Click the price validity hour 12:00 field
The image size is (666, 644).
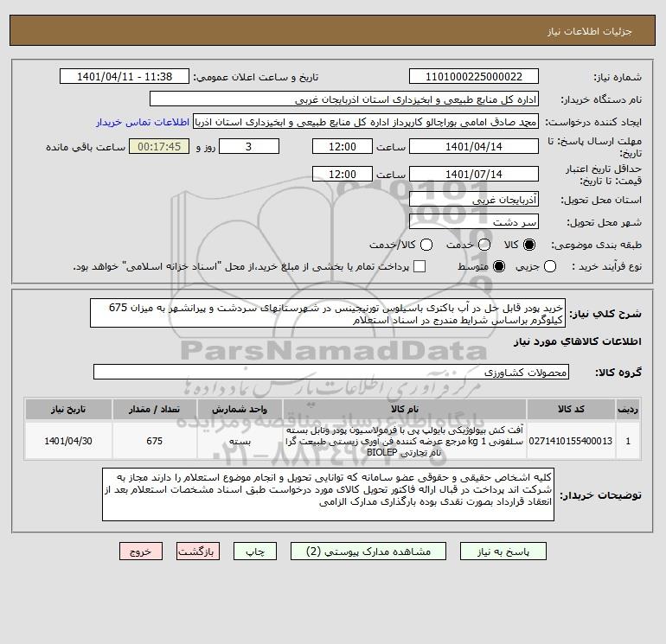point(343,174)
